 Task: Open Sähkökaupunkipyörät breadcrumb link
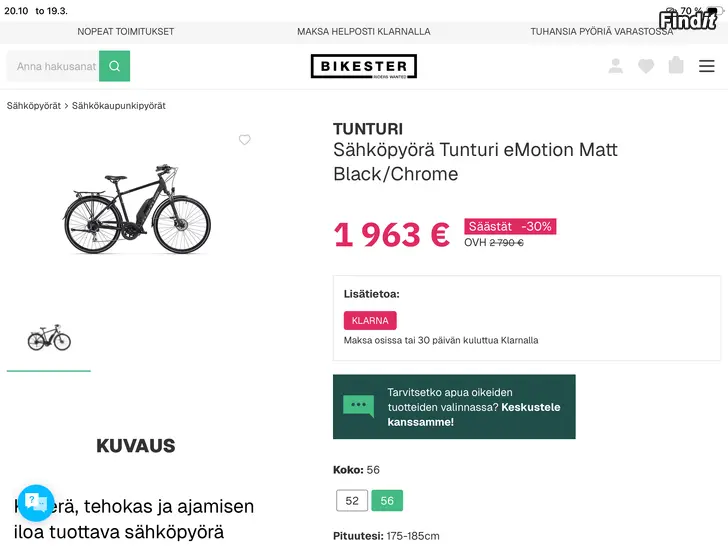pyautogui.click(x=119, y=106)
